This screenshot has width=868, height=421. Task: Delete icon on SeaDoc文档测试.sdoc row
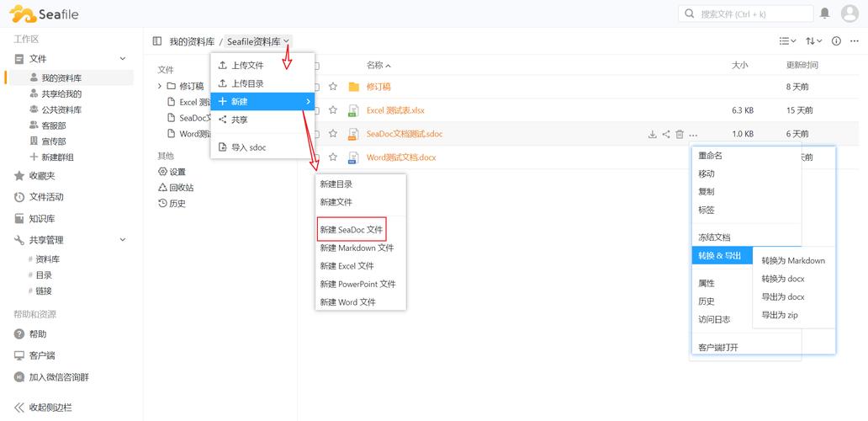(680, 134)
